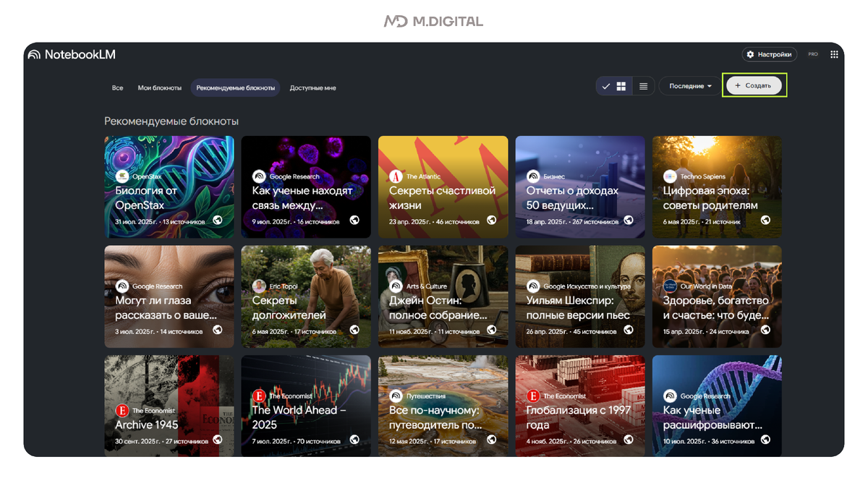Open Здоровье, богатство и счастье notebook
The width and height of the screenshot is (868, 488).
pos(717,296)
